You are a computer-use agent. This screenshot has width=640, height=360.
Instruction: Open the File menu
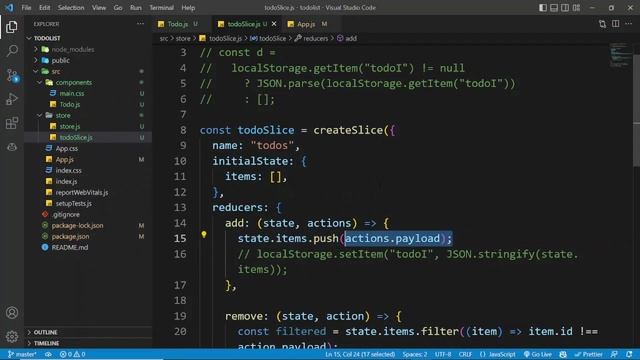tap(26, 8)
